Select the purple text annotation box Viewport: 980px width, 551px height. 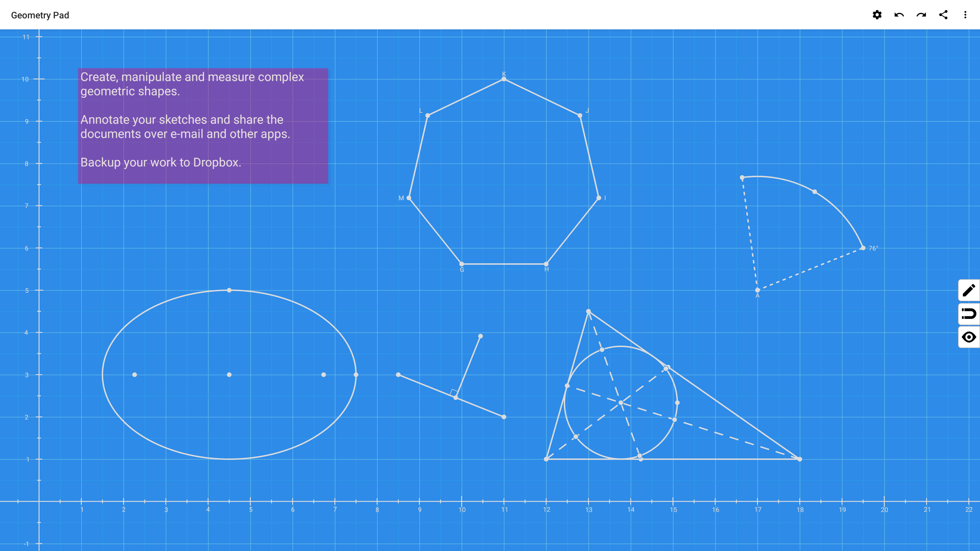click(203, 126)
